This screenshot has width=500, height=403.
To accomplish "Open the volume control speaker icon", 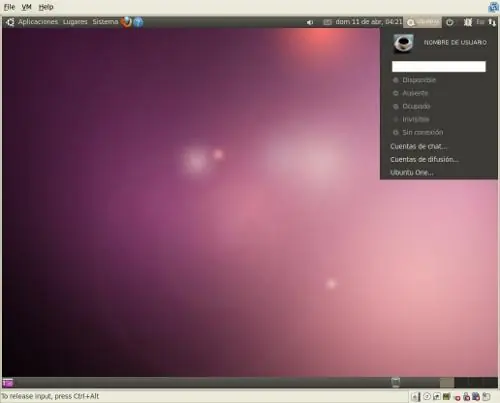I will coord(310,22).
